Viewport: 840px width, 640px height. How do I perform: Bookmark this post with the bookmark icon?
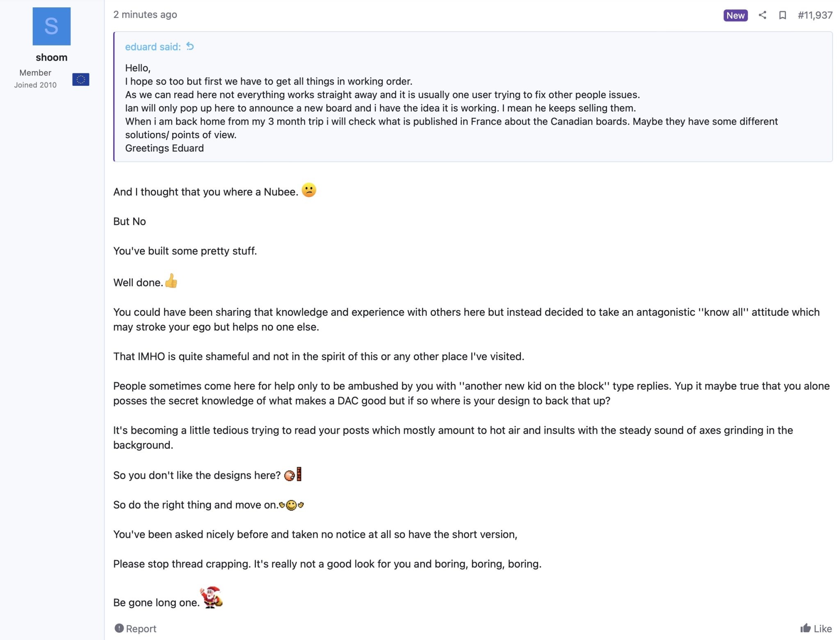pos(782,15)
